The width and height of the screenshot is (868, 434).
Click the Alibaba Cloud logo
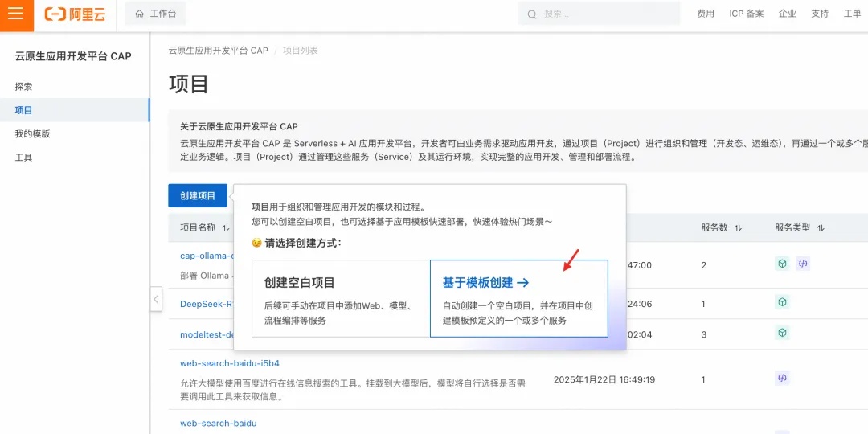75,14
